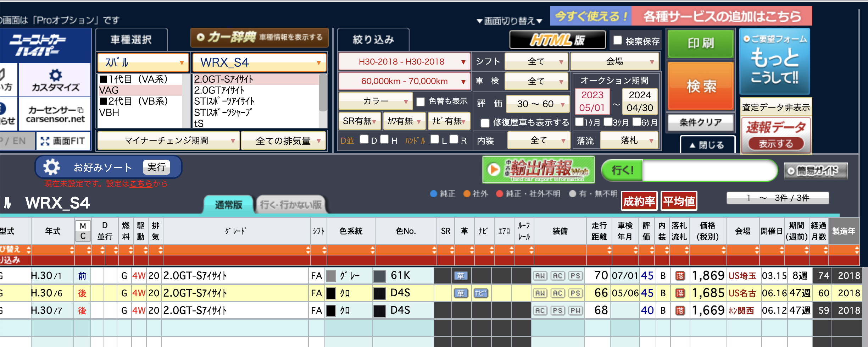Open the カーセンサー carsensor.net logo
868x347 pixels.
point(55,114)
